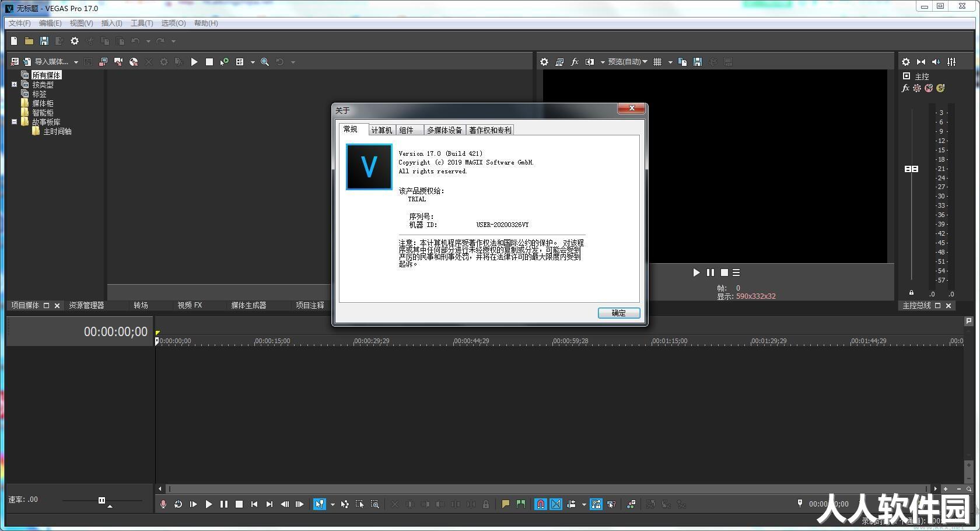Open video preview properties gear icon
Viewport: 980px width, 531px height.
[x=544, y=62]
